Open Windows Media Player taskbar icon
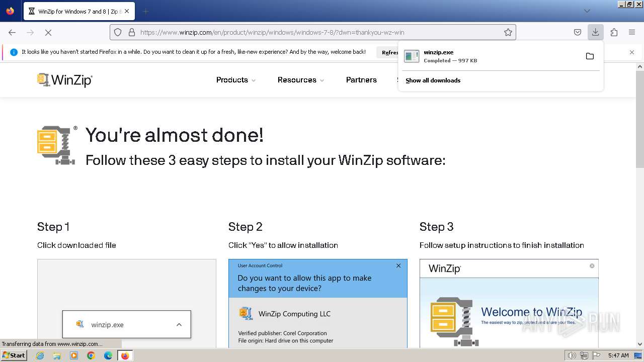 coord(74,355)
